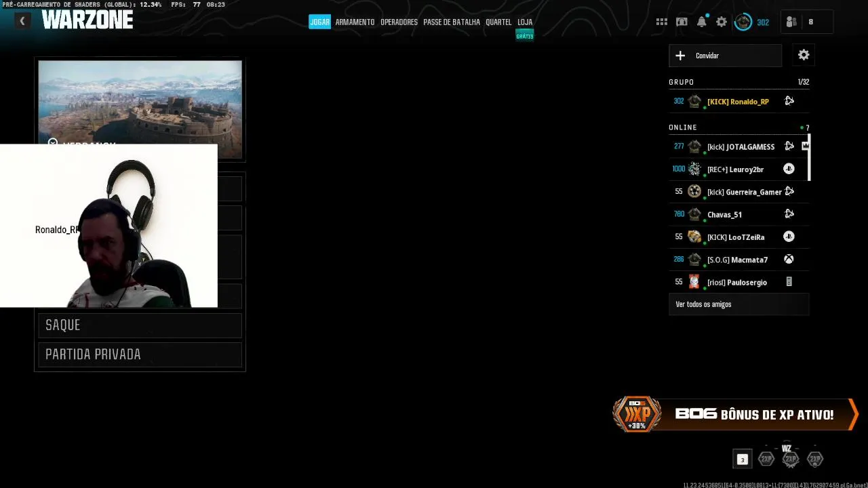Click the GRÁTIS tag under LOJA
The width and height of the screenshot is (868, 488).
point(525,36)
